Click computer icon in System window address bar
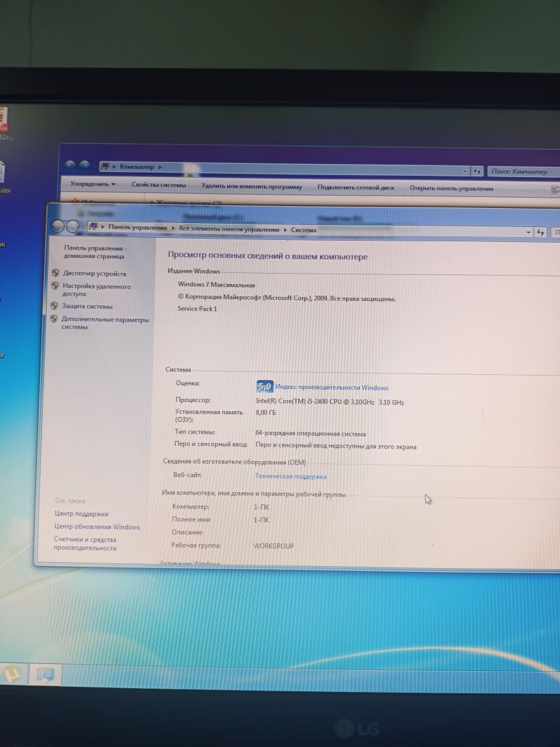Viewport: 560px width, 747px height. pyautogui.click(x=94, y=226)
